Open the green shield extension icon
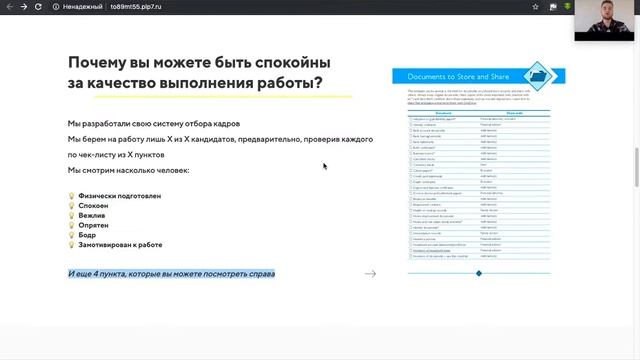 tap(567, 7)
